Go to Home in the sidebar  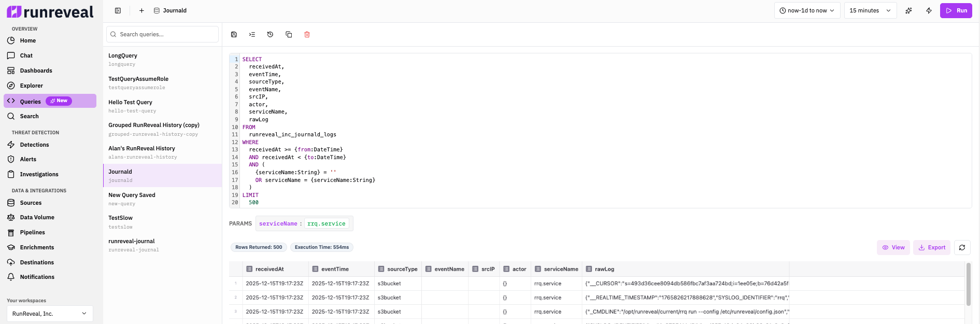click(50, 40)
